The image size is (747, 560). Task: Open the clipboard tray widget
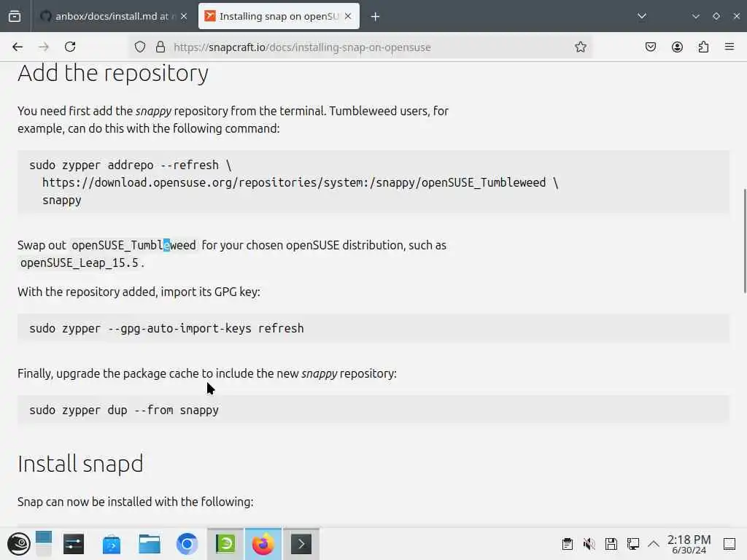tap(568, 544)
